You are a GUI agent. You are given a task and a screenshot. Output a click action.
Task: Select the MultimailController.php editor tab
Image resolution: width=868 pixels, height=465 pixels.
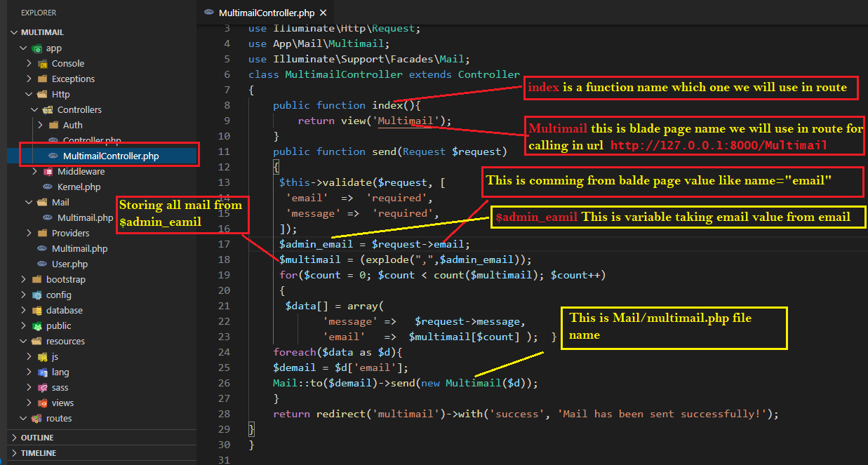click(266, 13)
